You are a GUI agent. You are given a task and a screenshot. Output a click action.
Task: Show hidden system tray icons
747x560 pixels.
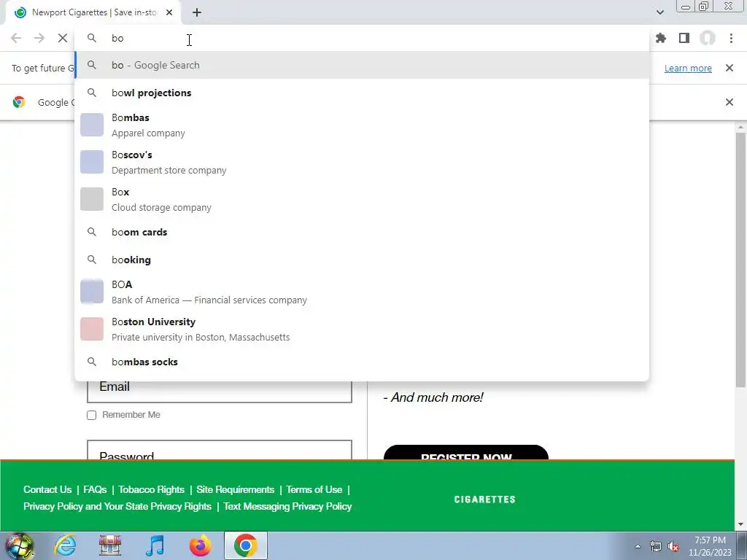(x=638, y=546)
